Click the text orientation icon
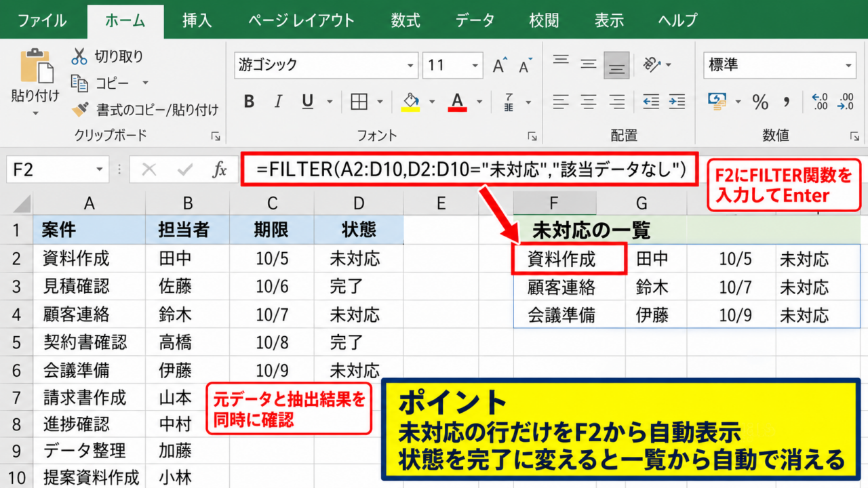The width and height of the screenshot is (868, 488). [652, 65]
